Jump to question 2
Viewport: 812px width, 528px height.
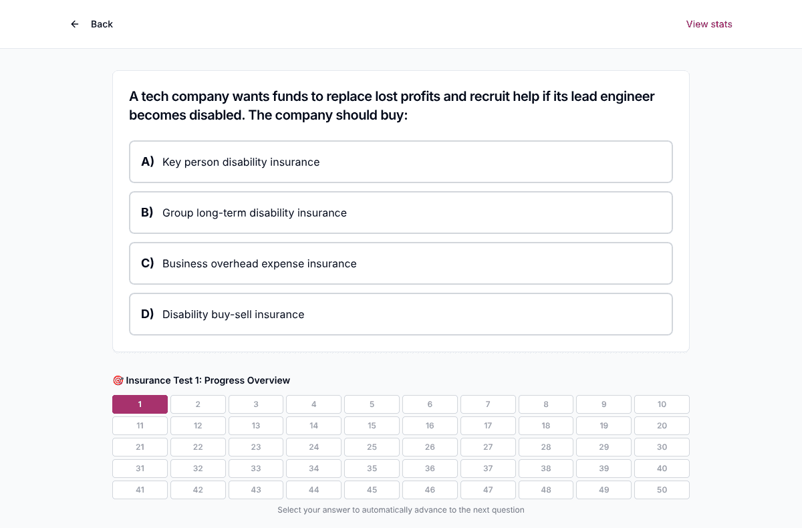click(198, 404)
